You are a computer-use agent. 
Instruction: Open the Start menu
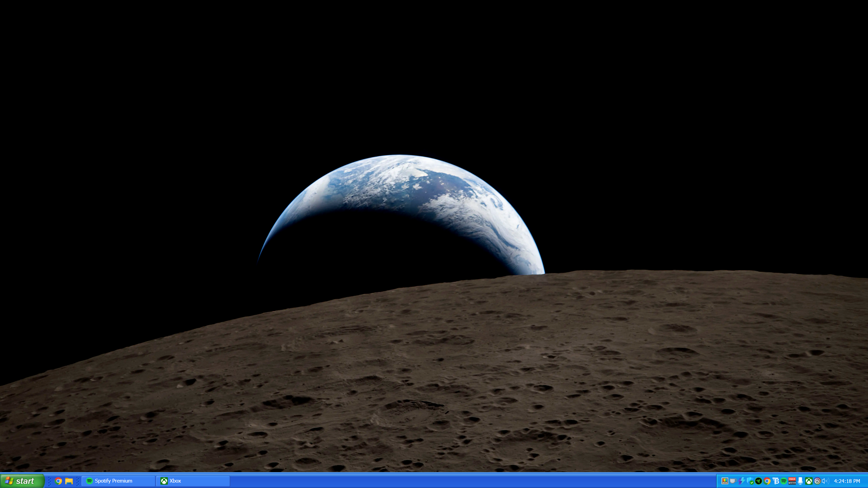click(x=22, y=481)
